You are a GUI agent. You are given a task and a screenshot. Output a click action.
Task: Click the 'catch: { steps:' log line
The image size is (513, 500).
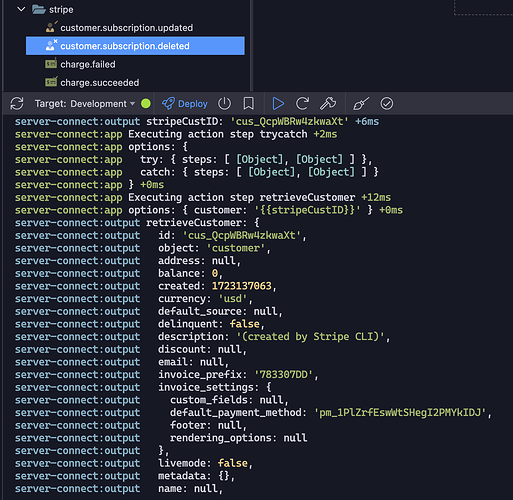[196, 172]
